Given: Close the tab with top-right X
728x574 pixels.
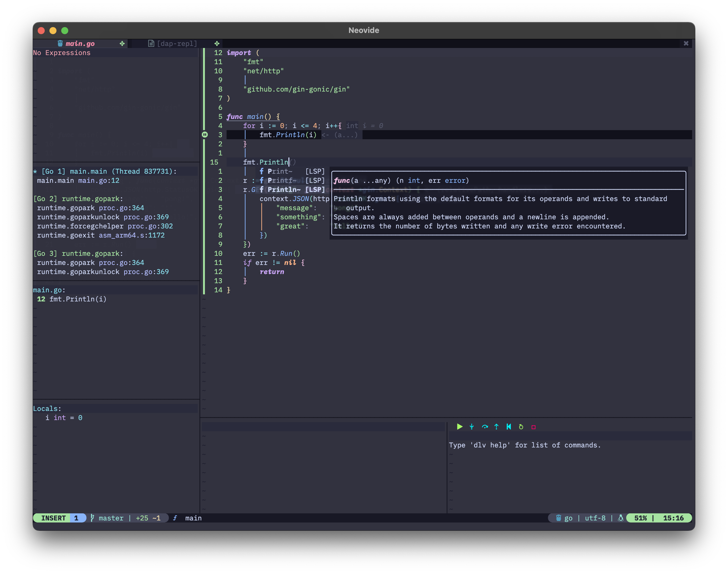Looking at the screenshot, I should 686,43.
